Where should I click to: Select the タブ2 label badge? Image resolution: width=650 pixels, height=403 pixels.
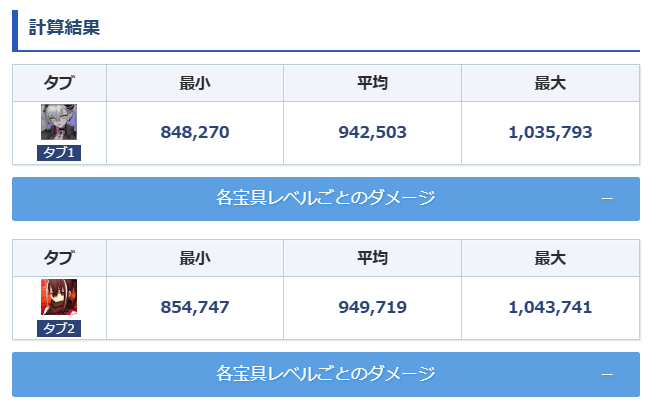59,328
